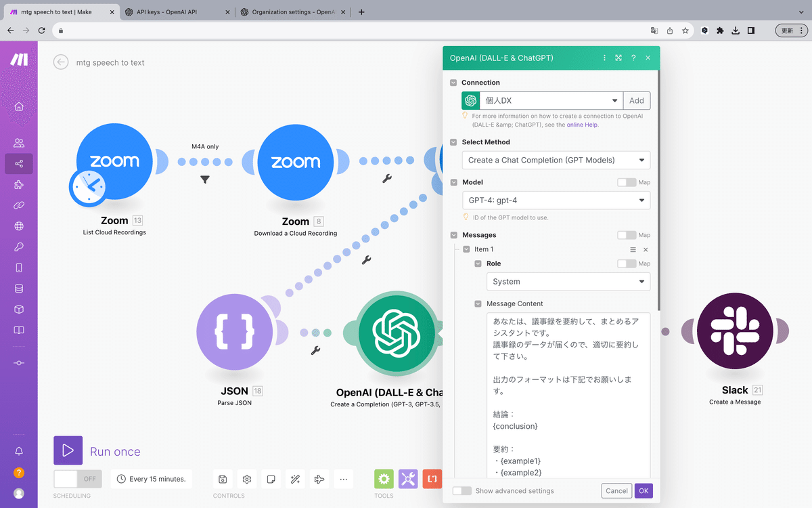812x508 pixels.
Task: Click Add connection button
Action: [x=637, y=100]
